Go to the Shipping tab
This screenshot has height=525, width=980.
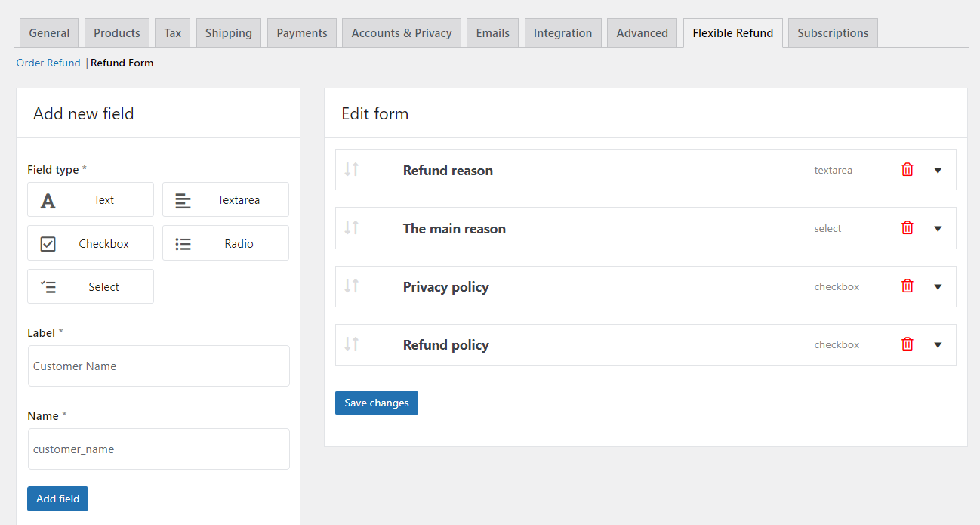(229, 33)
